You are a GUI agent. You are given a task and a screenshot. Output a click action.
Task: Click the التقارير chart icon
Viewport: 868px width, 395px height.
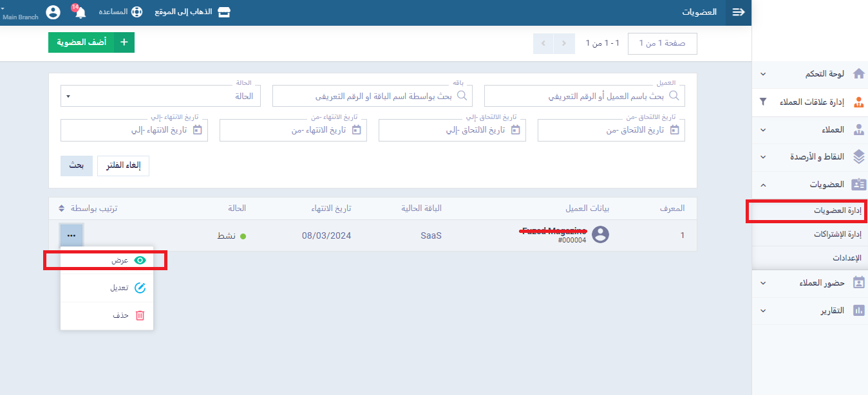coord(858,310)
